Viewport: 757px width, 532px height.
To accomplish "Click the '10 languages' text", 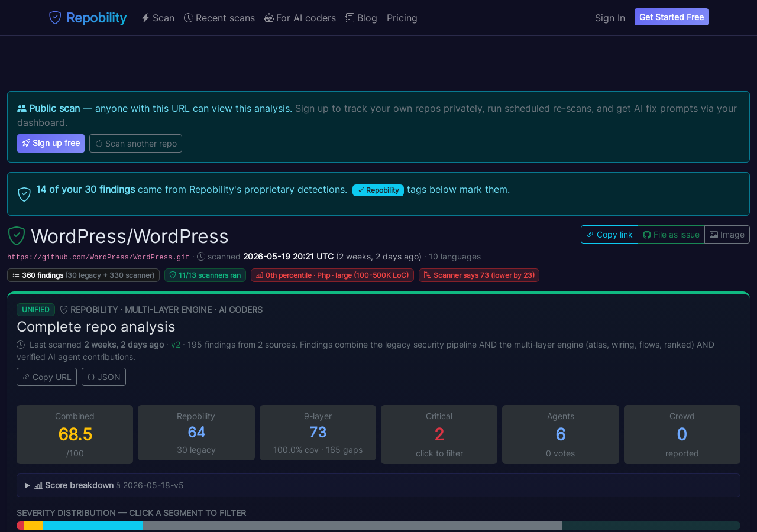I will (455, 257).
